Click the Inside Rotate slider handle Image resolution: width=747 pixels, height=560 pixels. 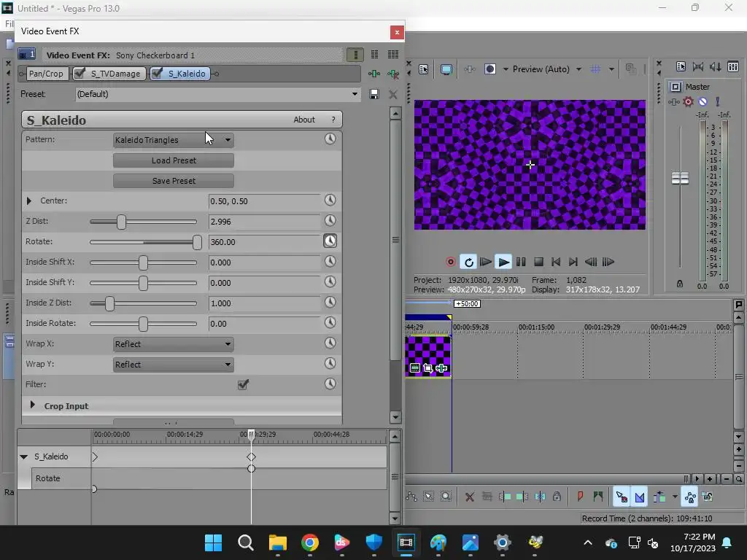(x=143, y=324)
